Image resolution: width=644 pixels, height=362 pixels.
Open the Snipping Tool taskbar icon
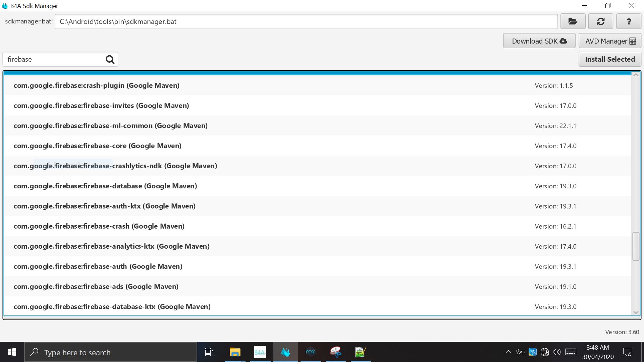(x=335, y=352)
